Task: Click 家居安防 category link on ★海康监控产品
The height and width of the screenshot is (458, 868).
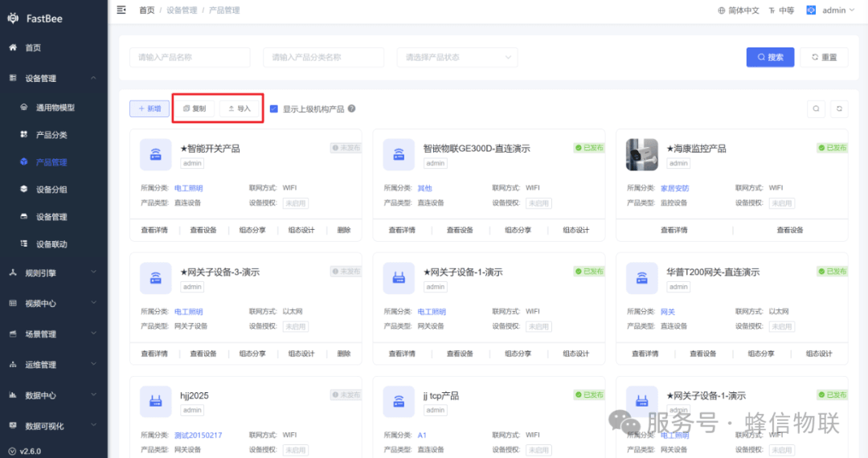Action: point(675,188)
